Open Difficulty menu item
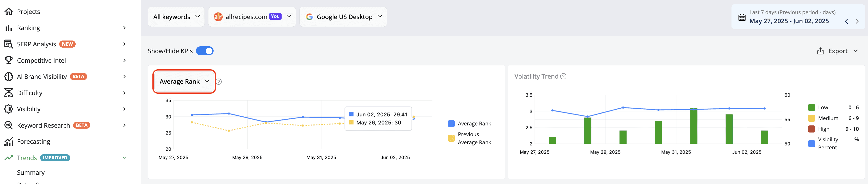Screen dimensions: 868x184 [x=30, y=93]
